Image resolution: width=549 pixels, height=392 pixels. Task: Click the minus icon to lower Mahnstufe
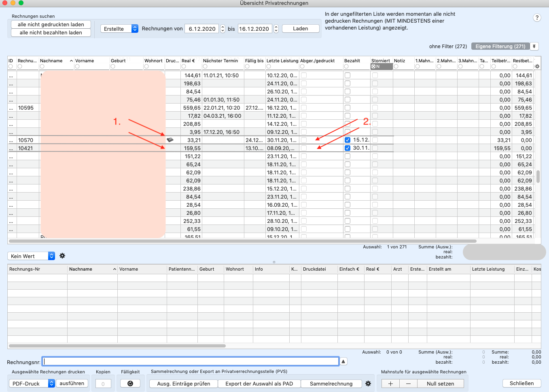click(x=409, y=384)
